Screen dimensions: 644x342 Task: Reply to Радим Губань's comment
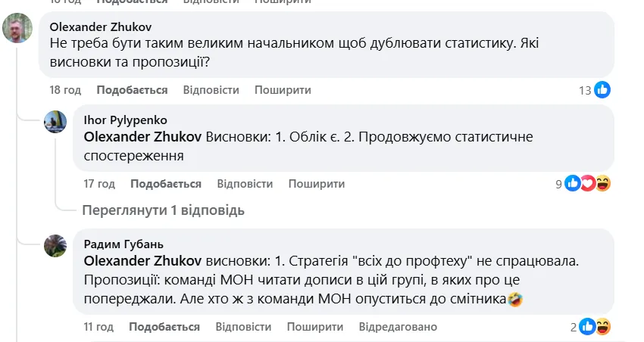[243, 327]
